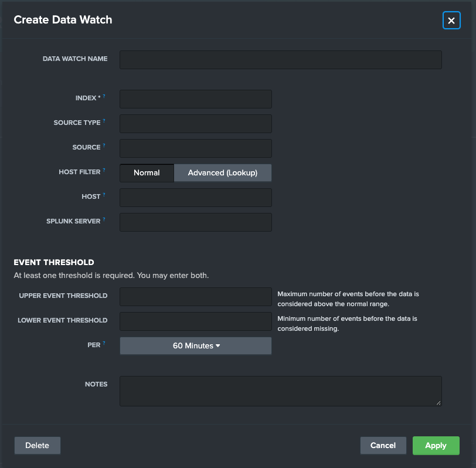The image size is (476, 468).
Task: Show the help hint beside the PER label
Action: pos(104,343)
